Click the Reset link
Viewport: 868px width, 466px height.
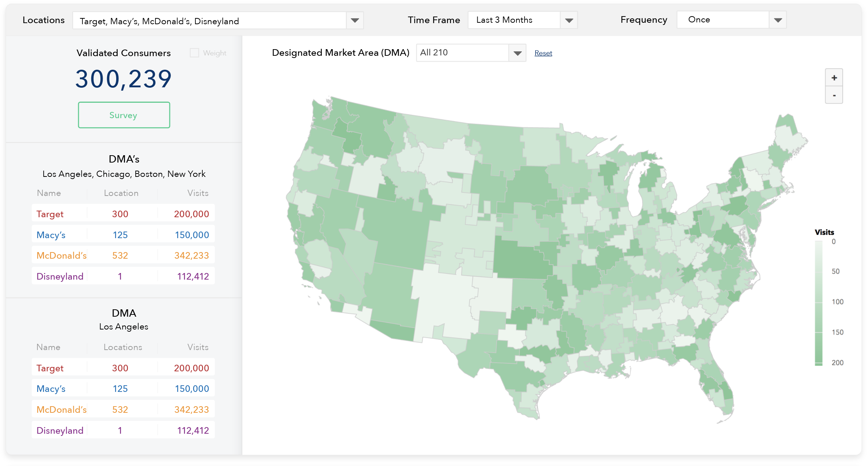click(x=543, y=53)
